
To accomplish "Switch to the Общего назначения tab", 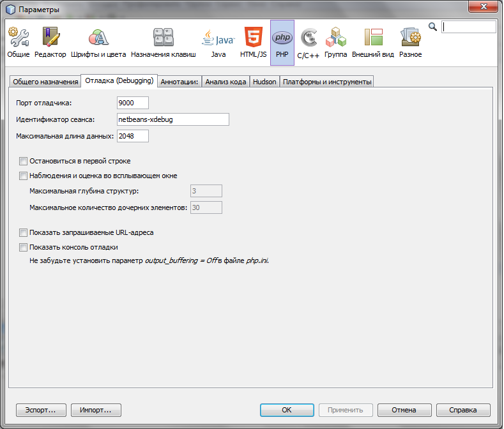I will pos(45,82).
